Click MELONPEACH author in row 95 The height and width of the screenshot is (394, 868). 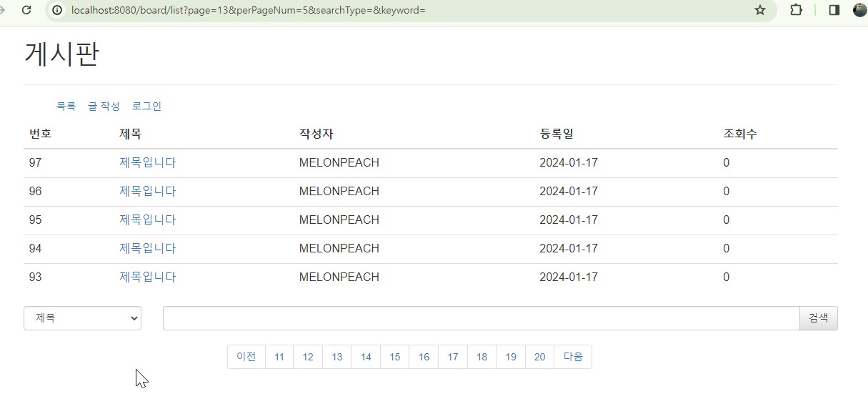point(339,220)
